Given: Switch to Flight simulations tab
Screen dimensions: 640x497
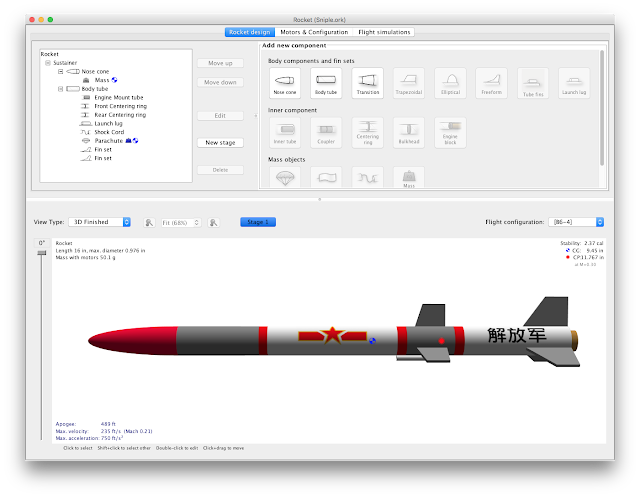Looking at the screenshot, I should tap(384, 32).
